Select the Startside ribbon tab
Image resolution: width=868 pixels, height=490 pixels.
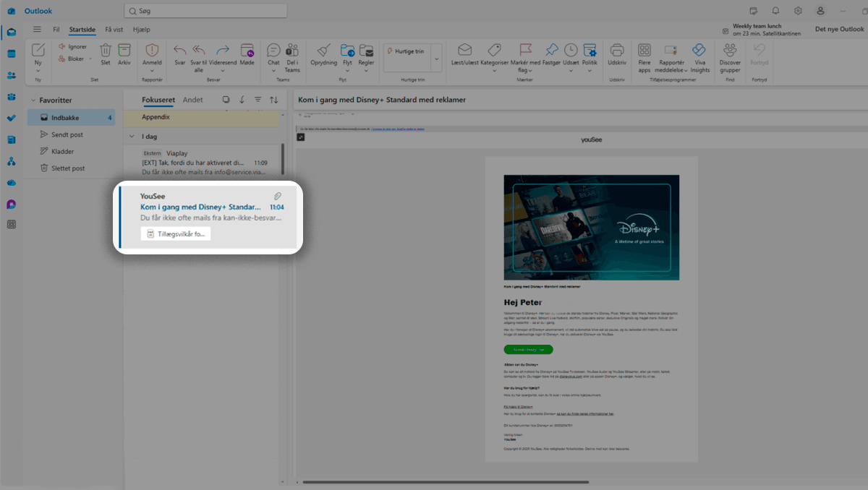click(82, 30)
